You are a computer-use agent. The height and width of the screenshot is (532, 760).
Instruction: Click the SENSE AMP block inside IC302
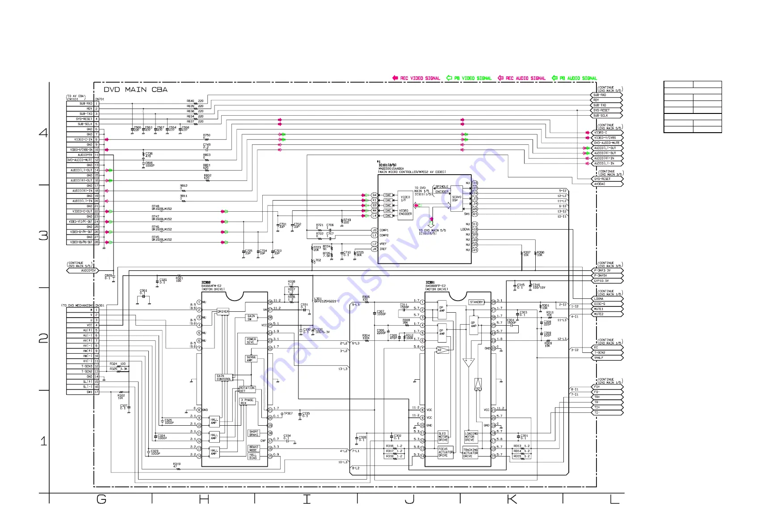coord(252,359)
